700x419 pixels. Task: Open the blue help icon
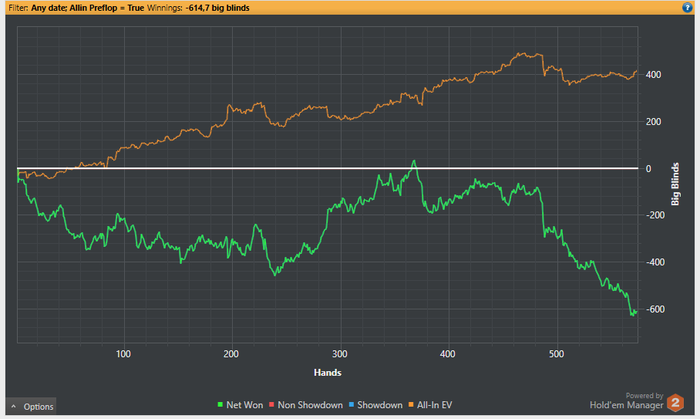(687, 8)
